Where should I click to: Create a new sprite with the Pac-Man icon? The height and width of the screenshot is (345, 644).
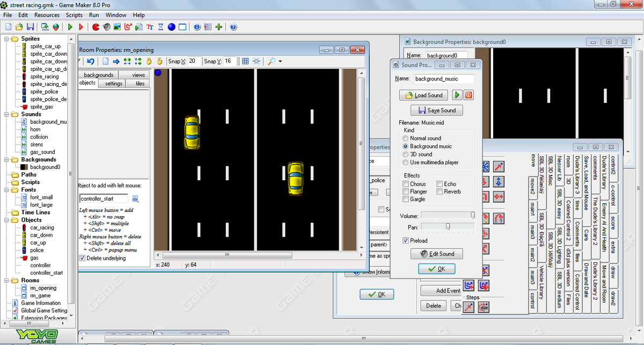[x=95, y=27]
